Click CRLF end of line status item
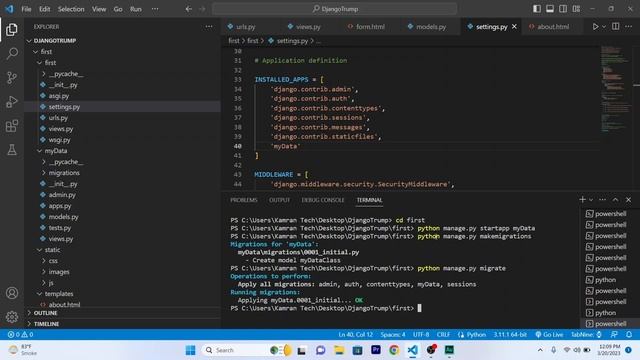The height and width of the screenshot is (360, 640). point(443,334)
